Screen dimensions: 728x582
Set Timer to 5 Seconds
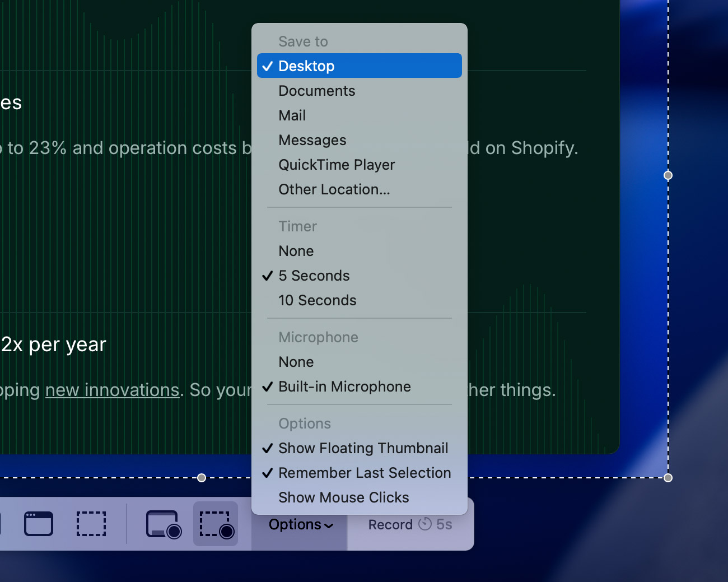tap(360, 276)
